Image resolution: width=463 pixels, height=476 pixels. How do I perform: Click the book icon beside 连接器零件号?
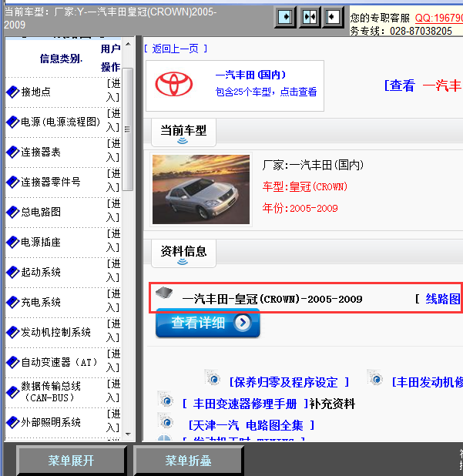coord(13,182)
